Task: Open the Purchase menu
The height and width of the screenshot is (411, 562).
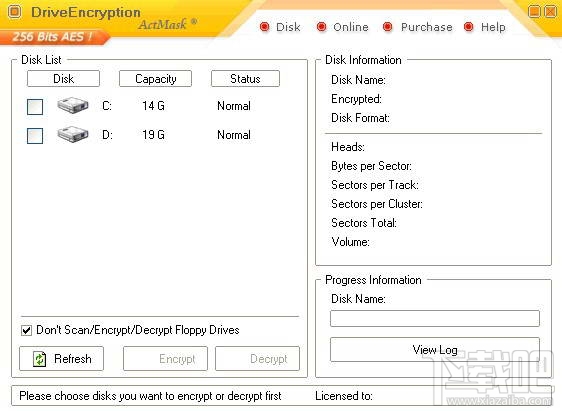Action: 427,27
